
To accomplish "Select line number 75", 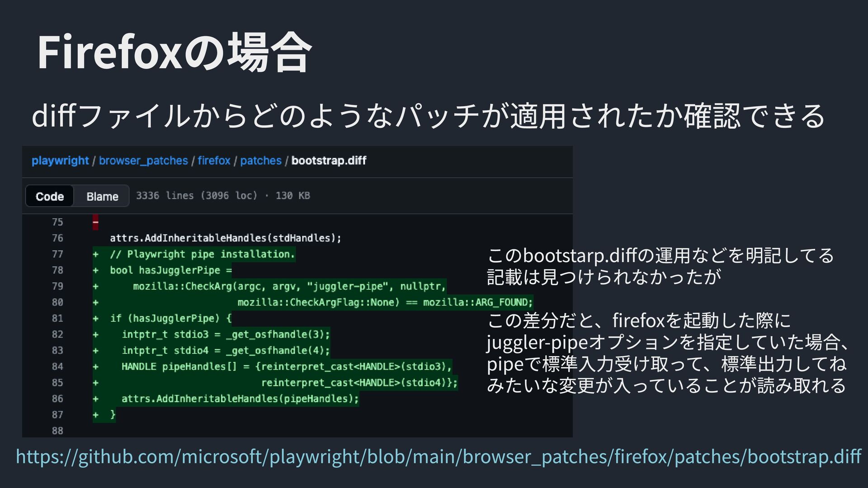I will 57,222.
